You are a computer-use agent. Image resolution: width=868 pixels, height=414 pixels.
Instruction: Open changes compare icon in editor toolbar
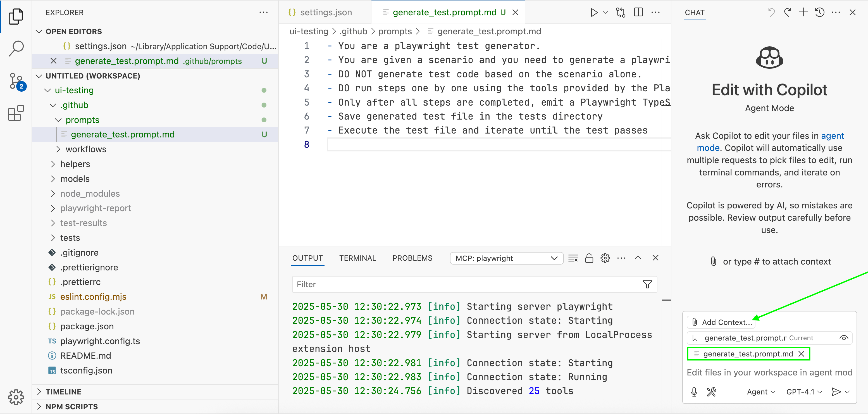[621, 13]
